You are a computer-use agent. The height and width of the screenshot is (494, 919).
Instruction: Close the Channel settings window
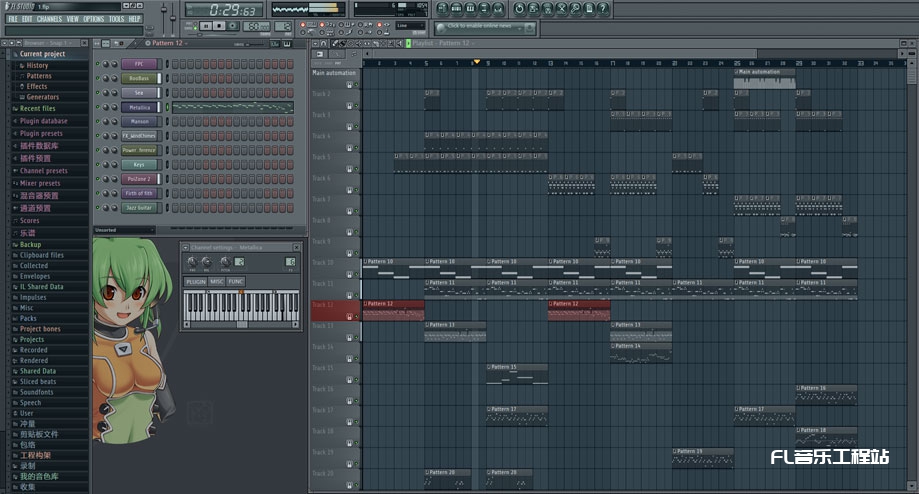297,248
